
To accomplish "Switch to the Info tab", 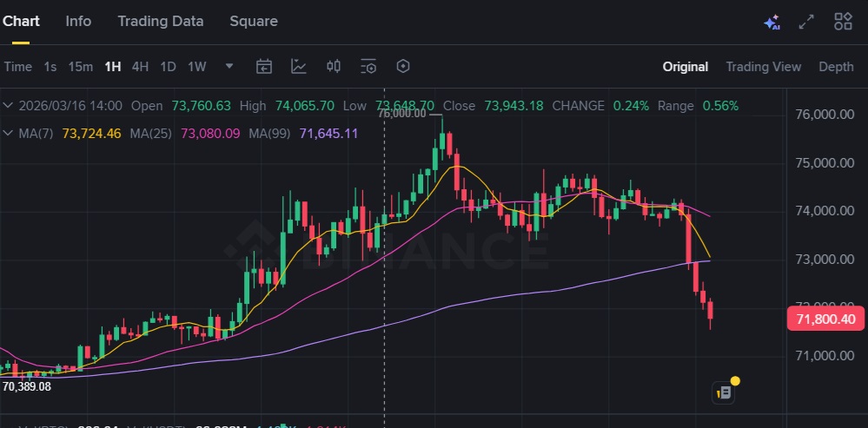I will [78, 22].
